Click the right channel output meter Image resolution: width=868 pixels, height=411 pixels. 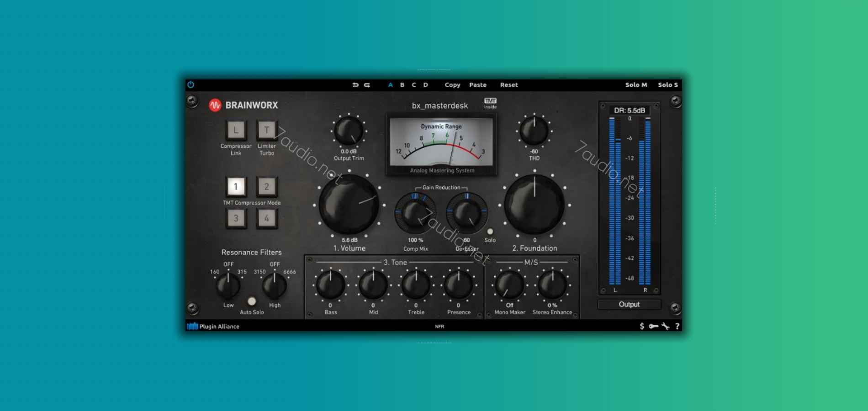pos(645,201)
